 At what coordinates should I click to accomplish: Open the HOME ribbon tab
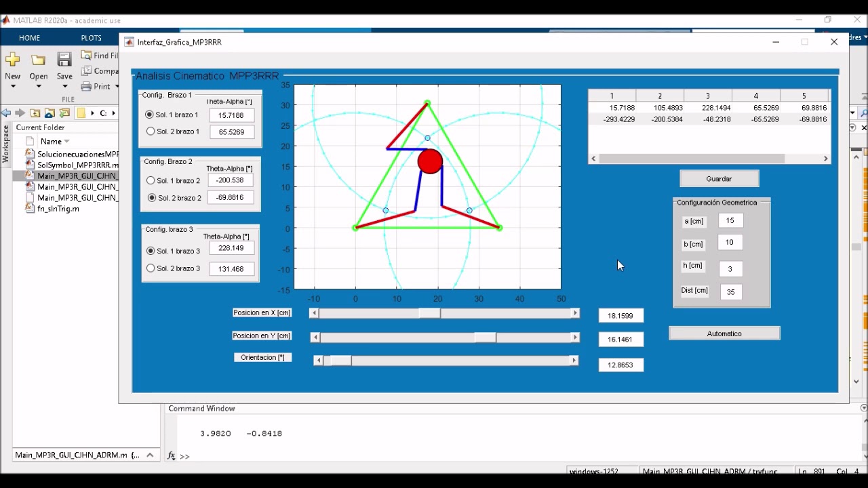pos(29,38)
